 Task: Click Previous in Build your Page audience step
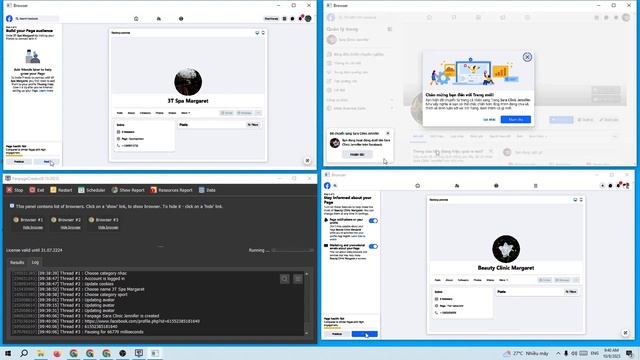19,162
